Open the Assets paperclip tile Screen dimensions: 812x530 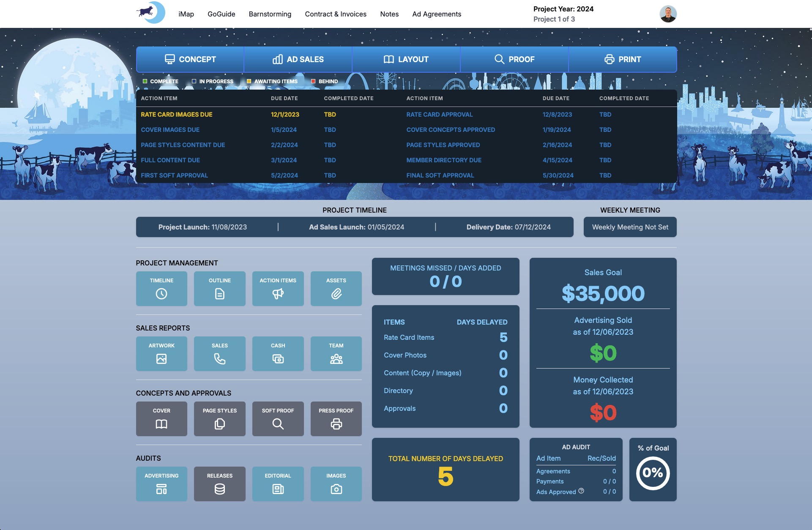(x=336, y=289)
